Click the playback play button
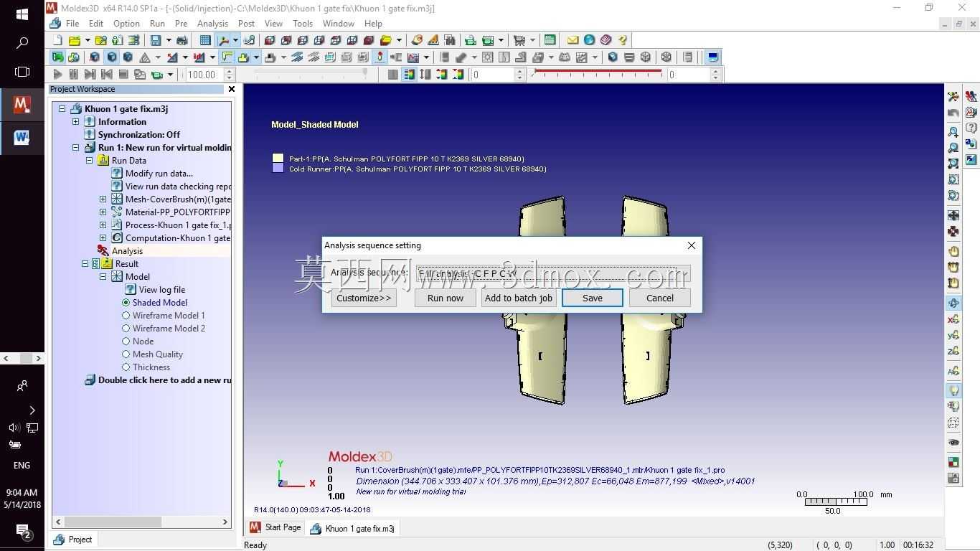This screenshot has height=551, width=980. pos(57,74)
